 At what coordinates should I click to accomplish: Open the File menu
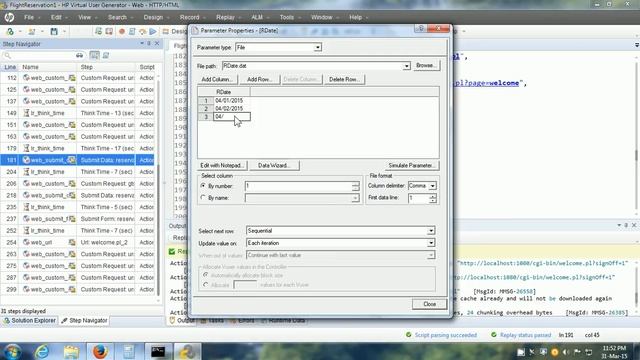coord(29,18)
